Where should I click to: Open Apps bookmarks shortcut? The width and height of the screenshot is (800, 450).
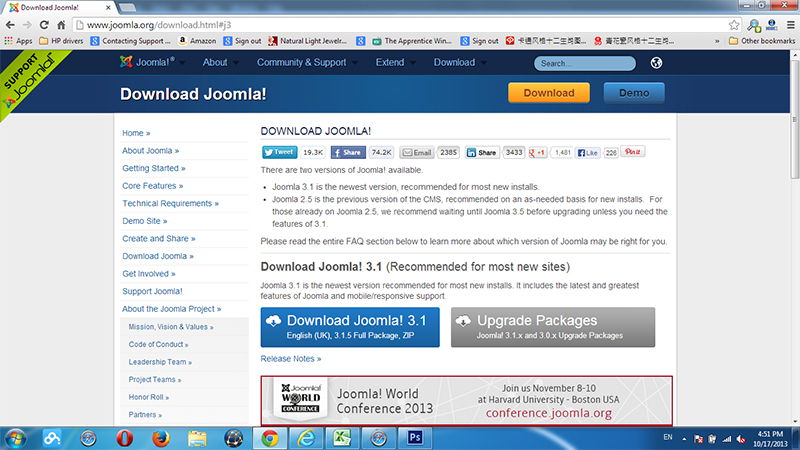coord(18,41)
